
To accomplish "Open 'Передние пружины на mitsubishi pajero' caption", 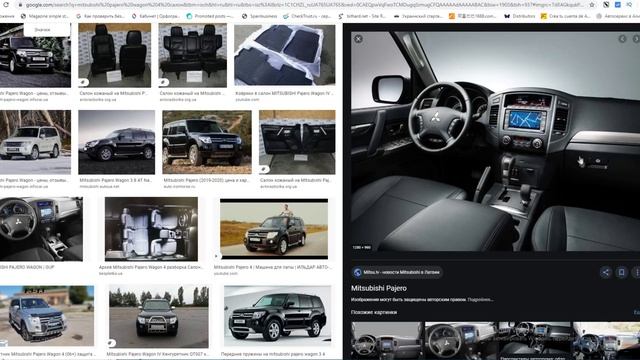I will (273, 354).
